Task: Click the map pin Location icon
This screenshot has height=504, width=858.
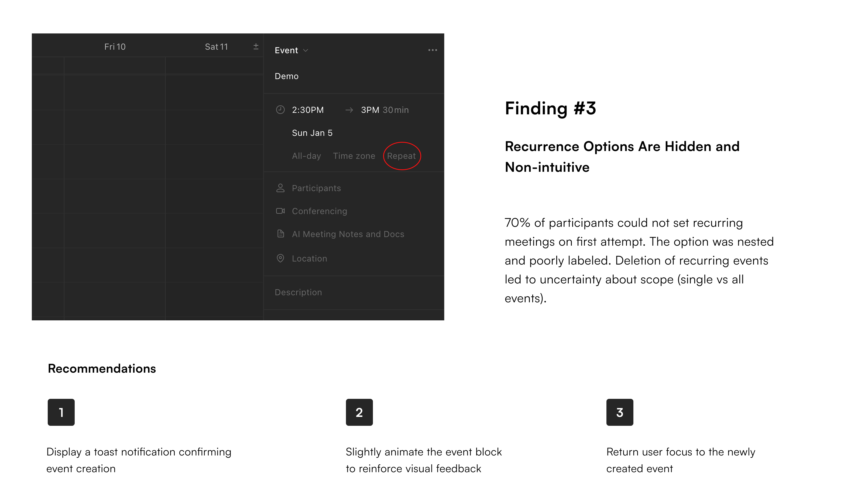Action: click(x=280, y=258)
